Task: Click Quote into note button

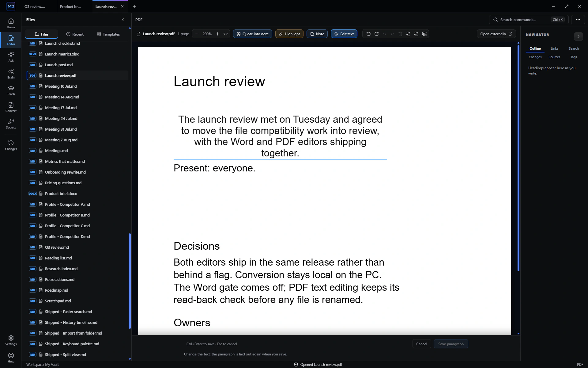Action: click(x=252, y=34)
